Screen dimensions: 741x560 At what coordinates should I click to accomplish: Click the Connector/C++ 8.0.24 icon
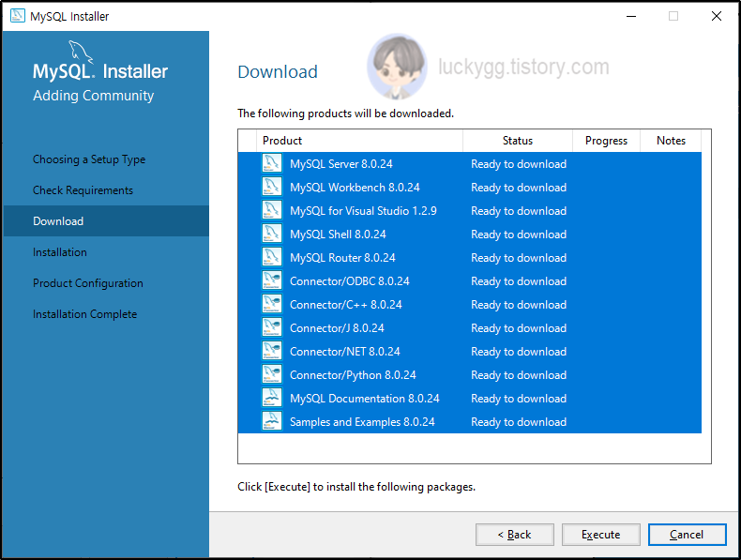pyautogui.click(x=272, y=304)
